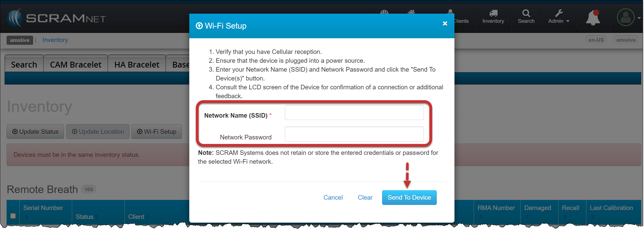Toggle the select-all checkbox in table header
Viewport: 644px width, 231px height.
(x=13, y=216)
